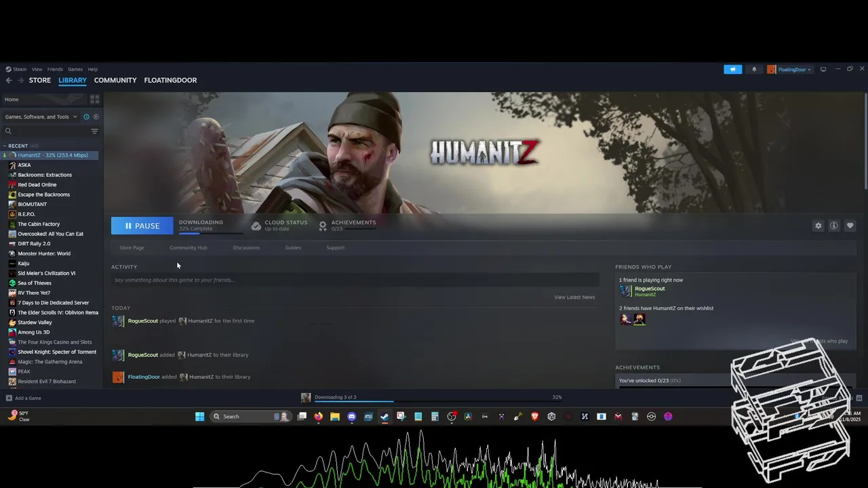The image size is (868, 488).
Task: Open HumanitZ Guides link
Action: [x=293, y=247]
